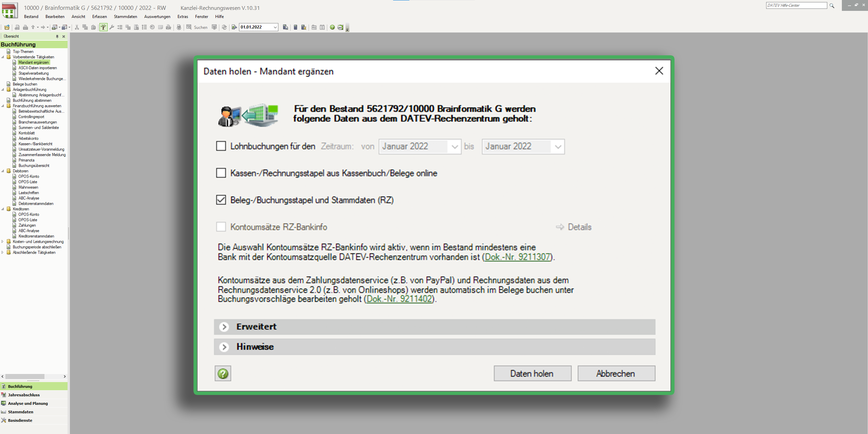Click the open folder toolbar icon
868x434 pixels.
point(7,27)
